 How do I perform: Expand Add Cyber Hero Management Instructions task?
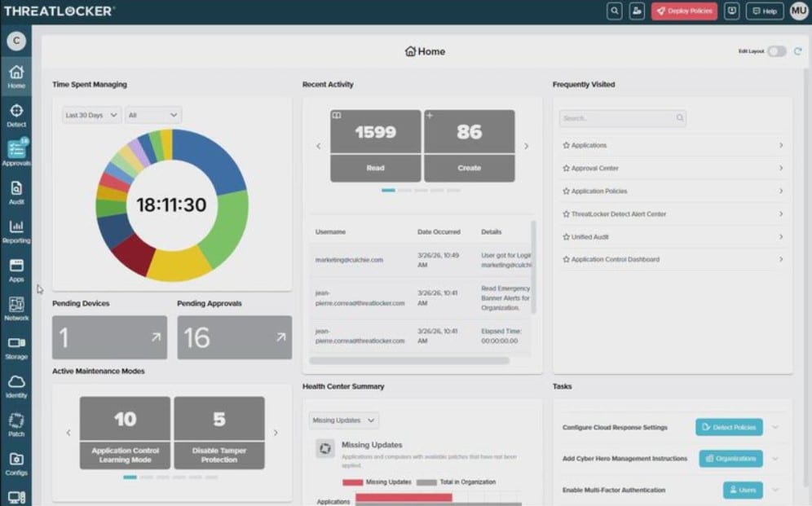coord(775,459)
